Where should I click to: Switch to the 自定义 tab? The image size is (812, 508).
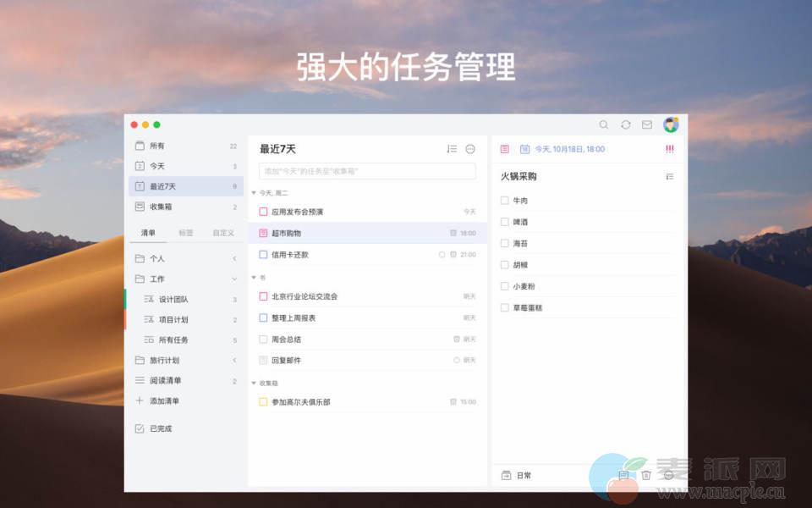(x=222, y=233)
